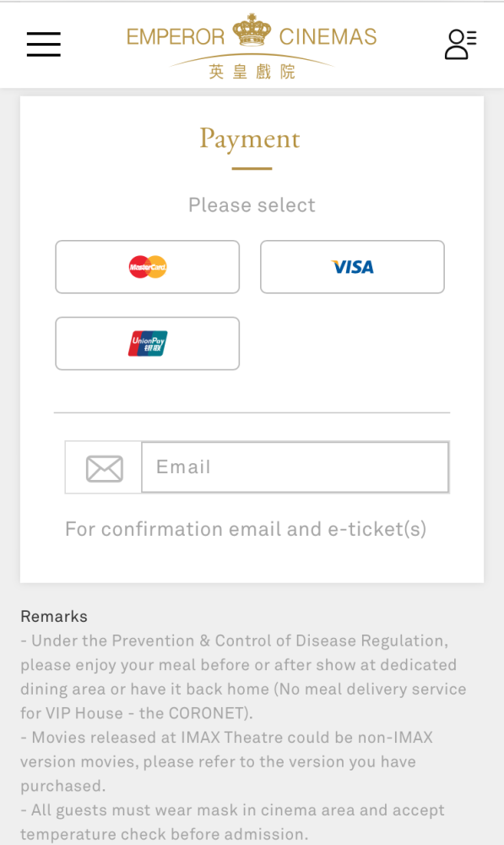This screenshot has width=504, height=845.
Task: Click the gold underline beneath Payment title
Action: 252,169
